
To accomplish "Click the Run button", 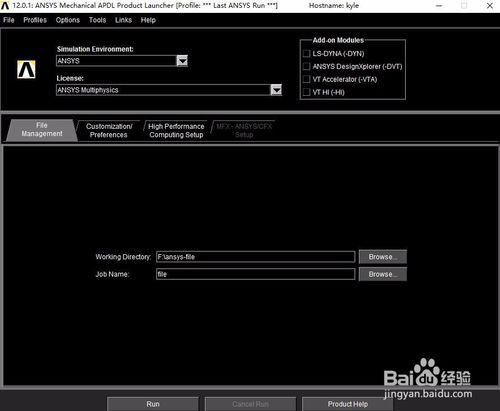I will [153, 404].
